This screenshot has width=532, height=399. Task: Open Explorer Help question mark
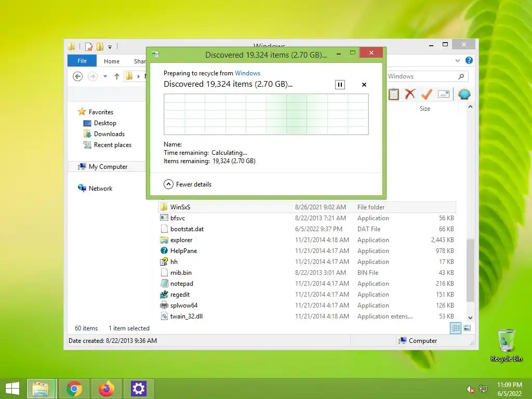(x=469, y=60)
